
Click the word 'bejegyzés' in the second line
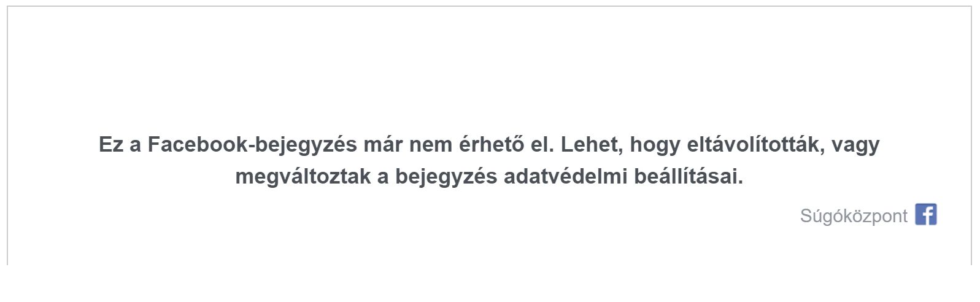[446, 177]
